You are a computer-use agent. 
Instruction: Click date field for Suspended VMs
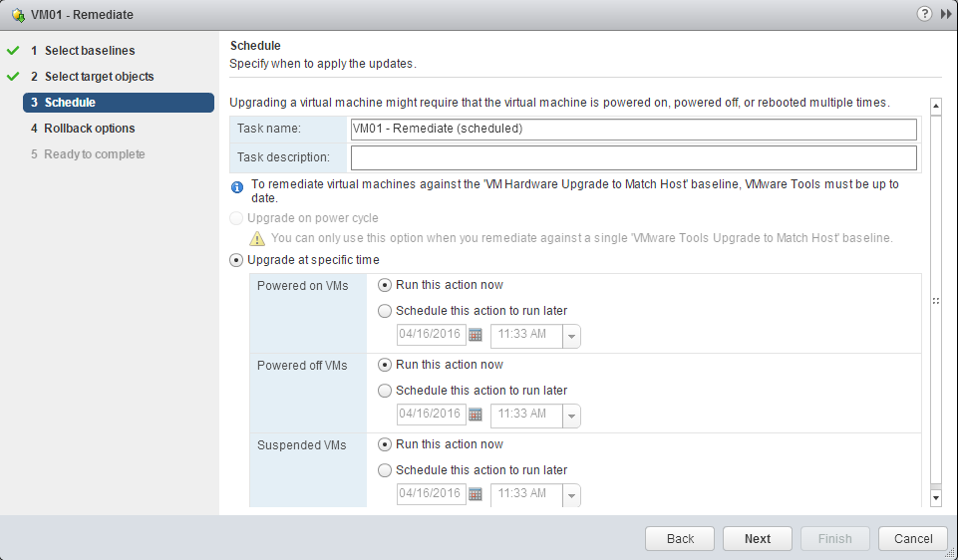(432, 494)
